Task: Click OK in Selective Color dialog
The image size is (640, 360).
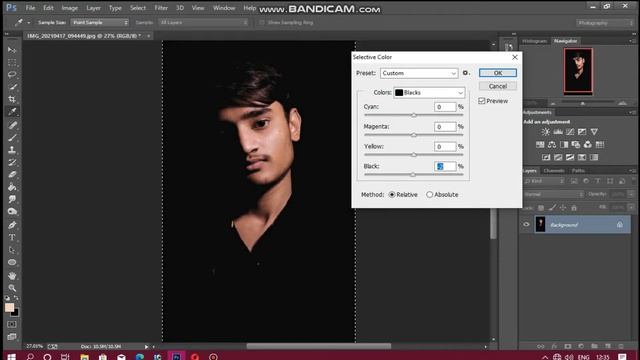Action: click(498, 73)
